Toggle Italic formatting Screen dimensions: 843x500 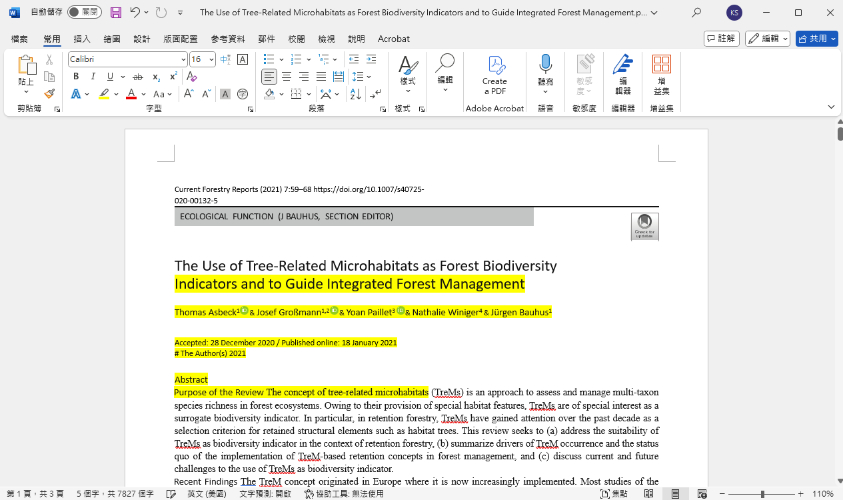[90, 76]
